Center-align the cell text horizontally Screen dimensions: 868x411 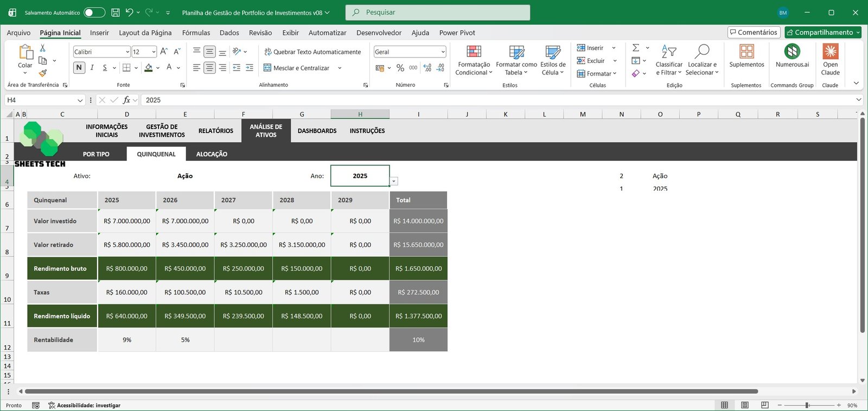[209, 68]
